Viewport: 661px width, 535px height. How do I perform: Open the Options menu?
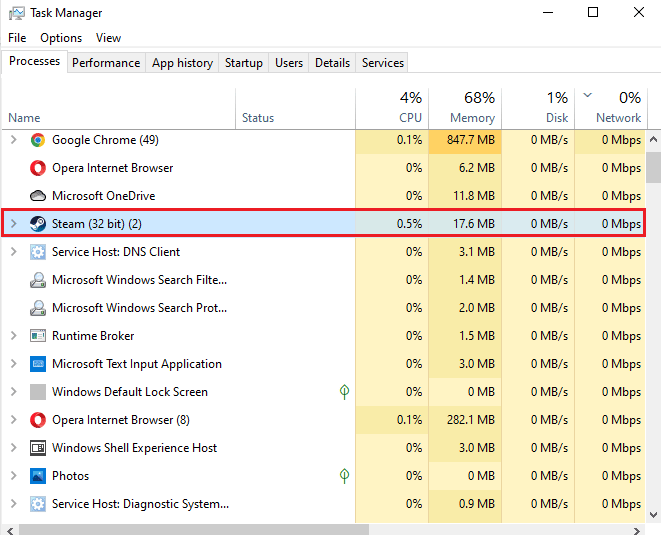coord(61,38)
